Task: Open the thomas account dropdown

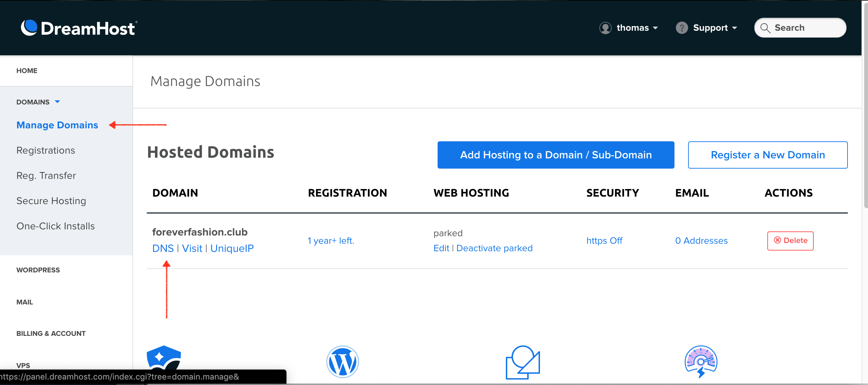Action: coord(629,28)
